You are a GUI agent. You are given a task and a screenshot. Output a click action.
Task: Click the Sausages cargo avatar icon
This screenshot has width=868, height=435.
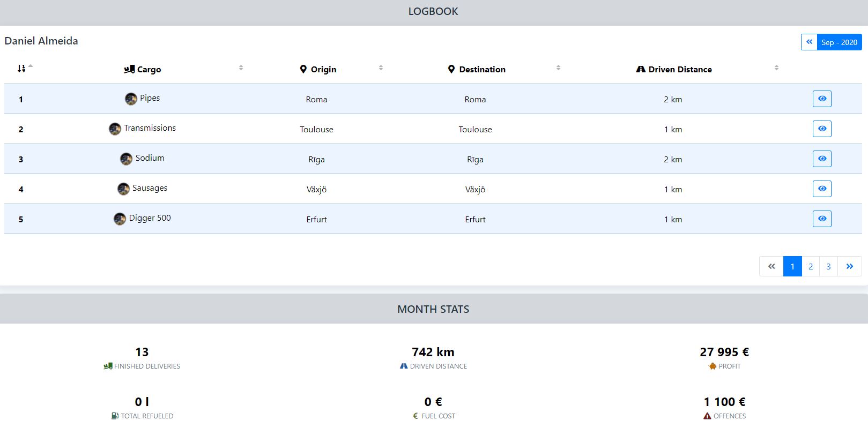pos(123,189)
